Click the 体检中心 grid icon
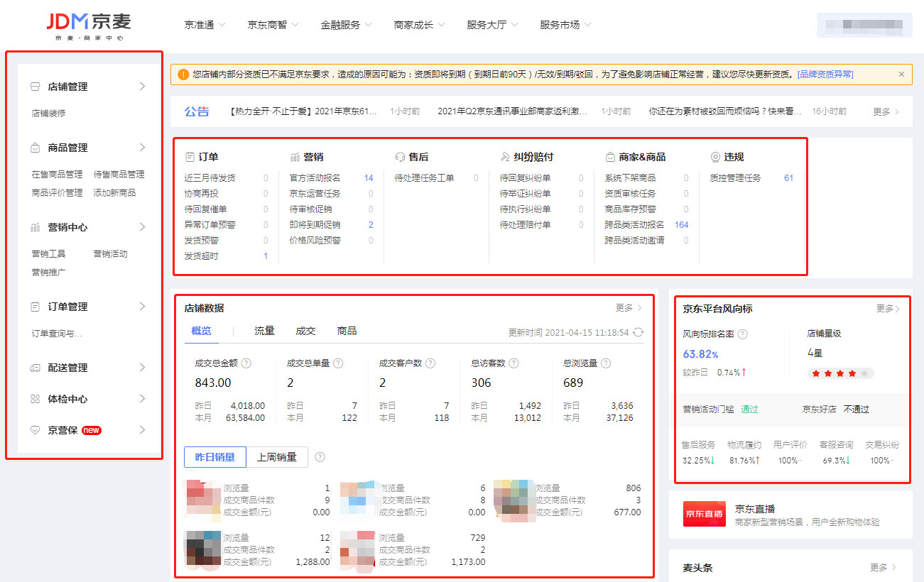 pyautogui.click(x=35, y=399)
